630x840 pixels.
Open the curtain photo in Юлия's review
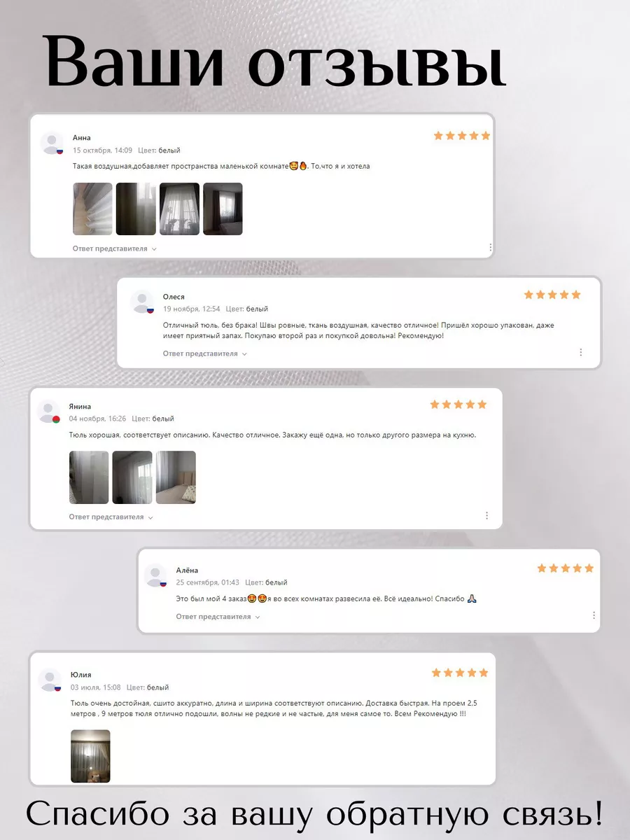90,756
